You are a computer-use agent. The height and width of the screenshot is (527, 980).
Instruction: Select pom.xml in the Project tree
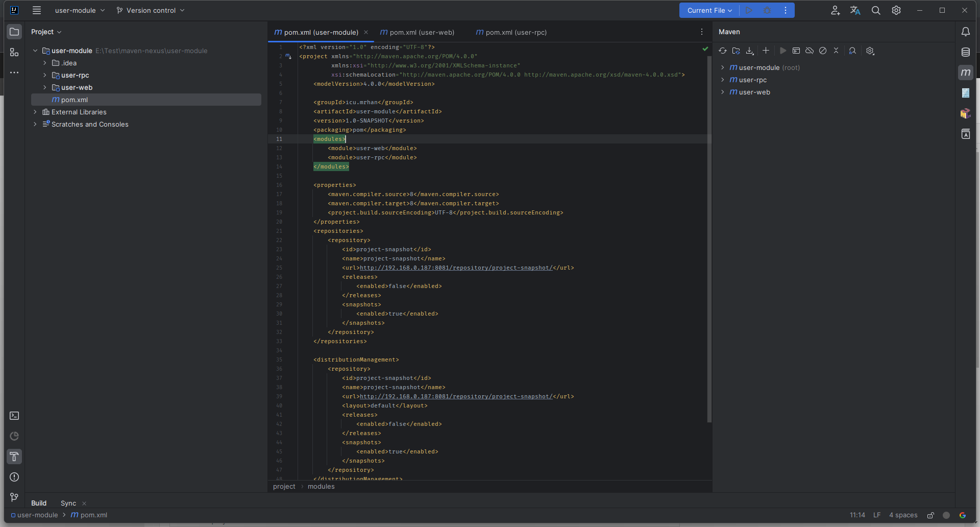pos(75,100)
